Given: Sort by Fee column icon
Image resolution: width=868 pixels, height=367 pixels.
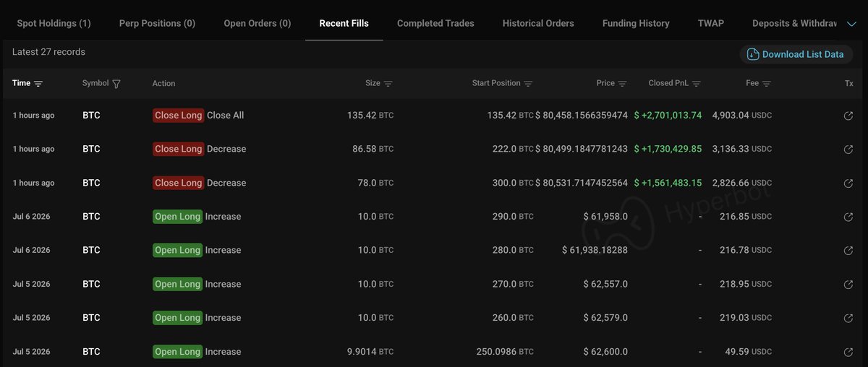Looking at the screenshot, I should (x=767, y=84).
